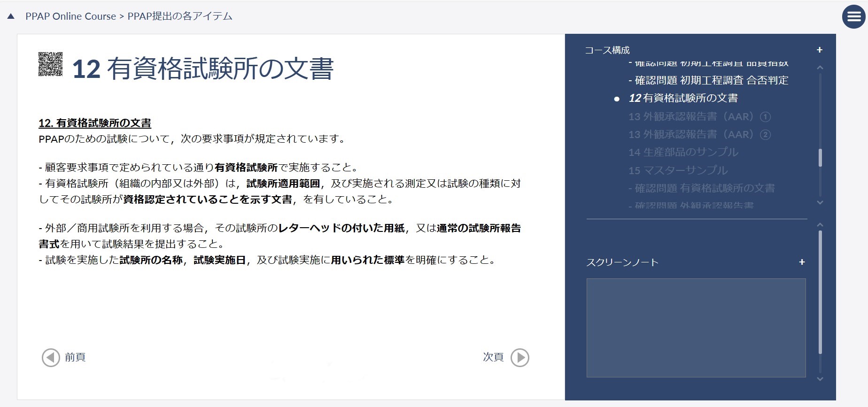
Task: Click the line PPAPのための試験について
Action: tap(193, 139)
